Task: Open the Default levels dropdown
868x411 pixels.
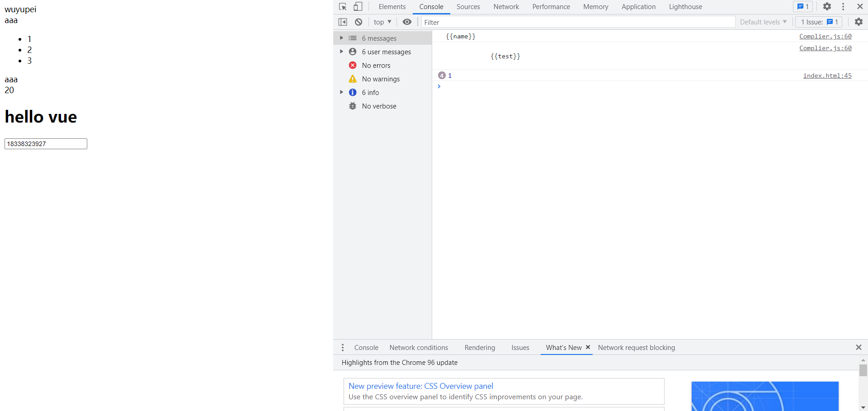Action: click(x=763, y=22)
